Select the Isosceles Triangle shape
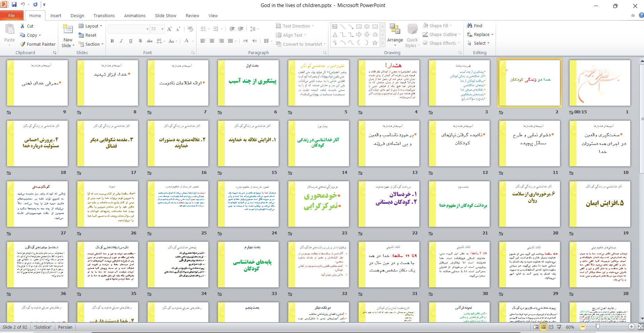Viewport: 644px width, 333px height. click(x=335, y=34)
